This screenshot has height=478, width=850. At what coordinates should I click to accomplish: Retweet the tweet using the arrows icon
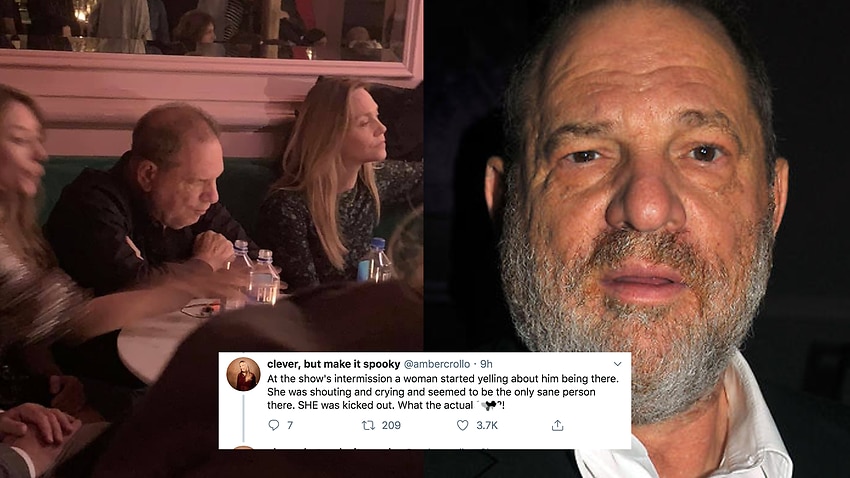(x=367, y=425)
